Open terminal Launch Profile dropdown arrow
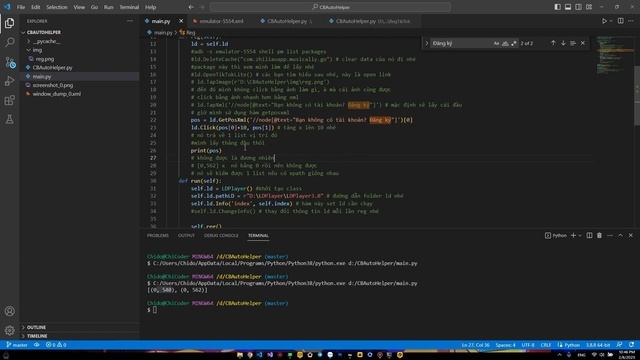 click(x=580, y=236)
